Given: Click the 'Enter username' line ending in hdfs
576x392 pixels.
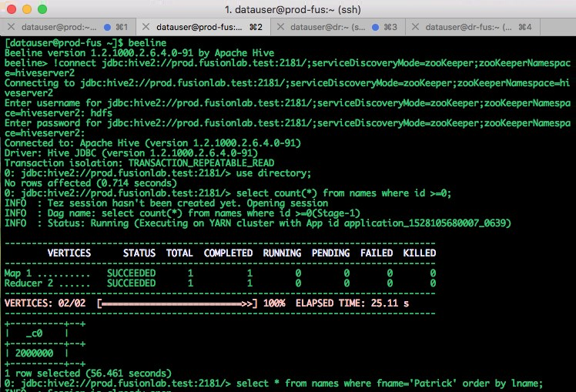Looking at the screenshot, I should coord(287,108).
